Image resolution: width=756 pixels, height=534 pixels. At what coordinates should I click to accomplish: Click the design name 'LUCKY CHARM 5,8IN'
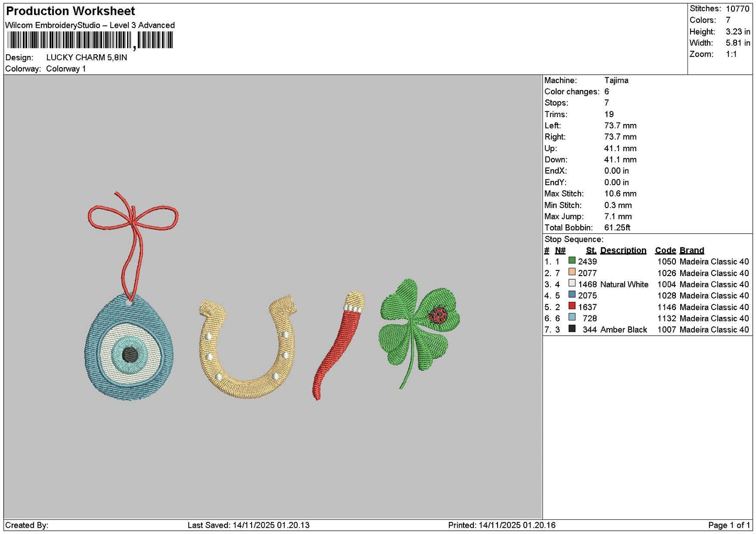(x=87, y=58)
